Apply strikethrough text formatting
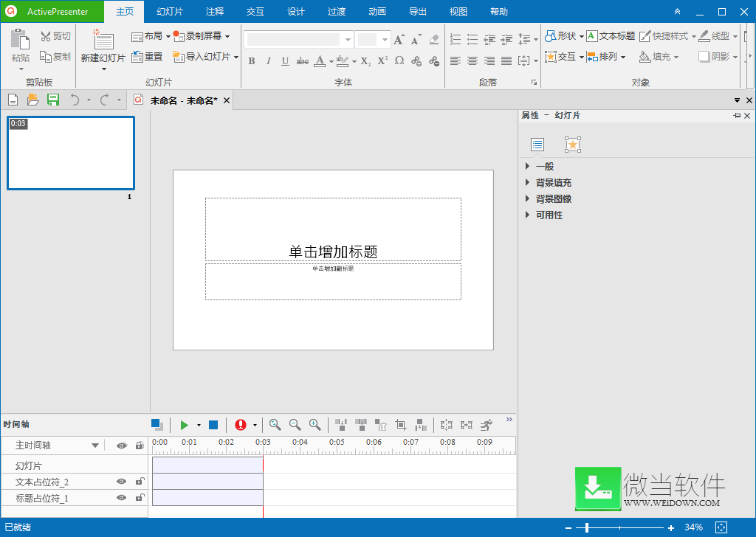756x537 pixels. click(302, 61)
